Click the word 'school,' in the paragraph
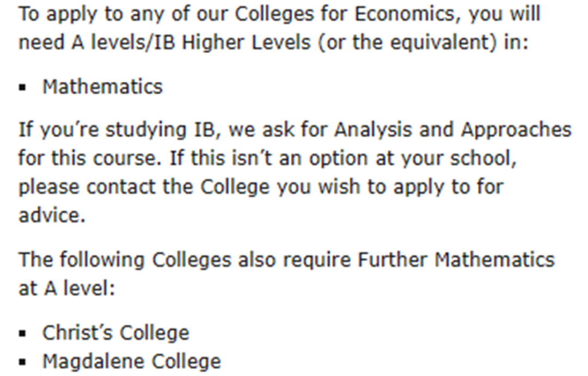Viewport: 588px width, 376px height. 484,158
